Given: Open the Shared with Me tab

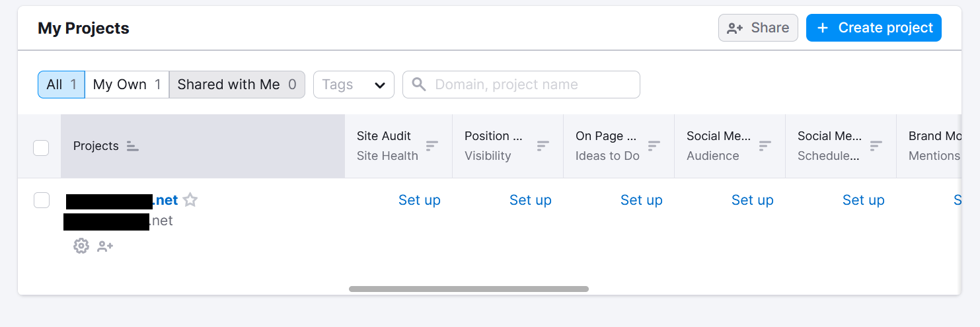Looking at the screenshot, I should 237,85.
